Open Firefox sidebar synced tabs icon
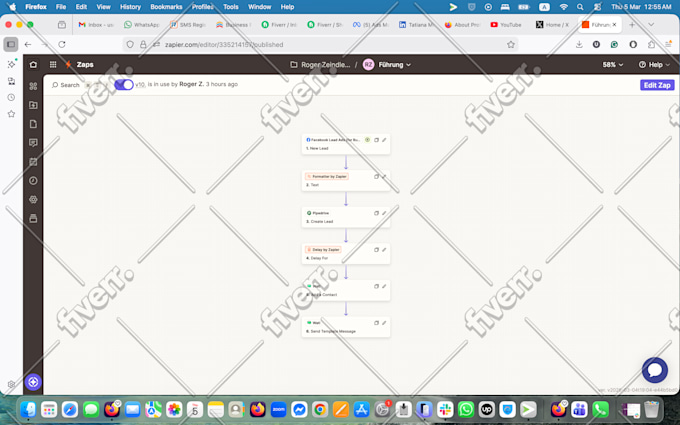Screen dimensions: 680x425 pos(11,81)
